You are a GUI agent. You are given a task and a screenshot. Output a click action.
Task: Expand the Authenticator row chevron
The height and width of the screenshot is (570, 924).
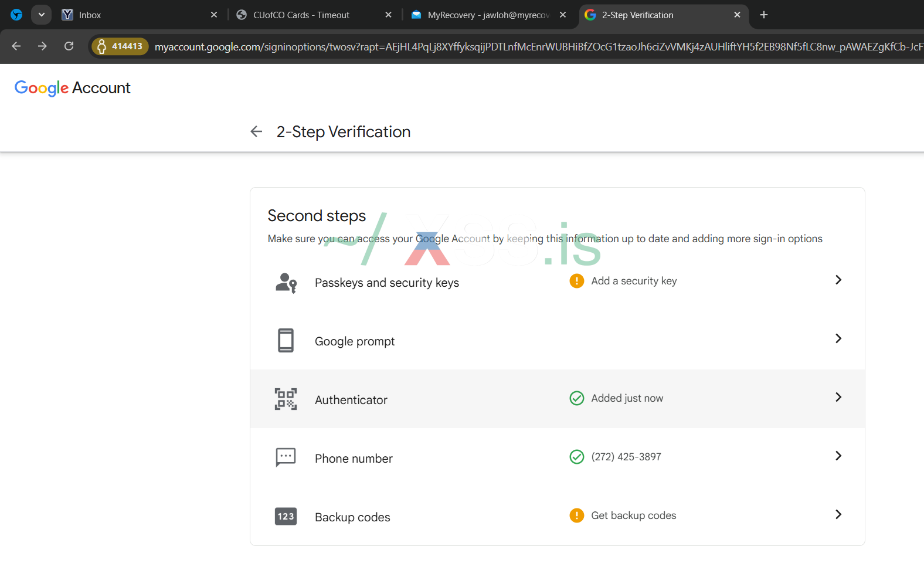(x=838, y=398)
